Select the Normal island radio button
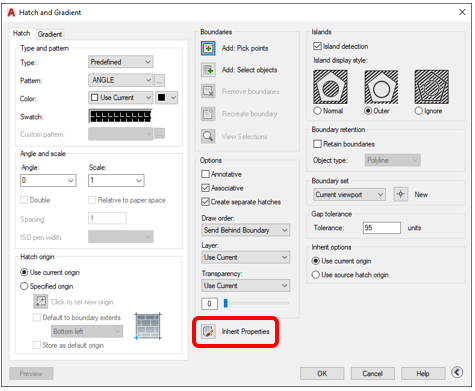Viewport: 475px width, 391px height. (317, 111)
